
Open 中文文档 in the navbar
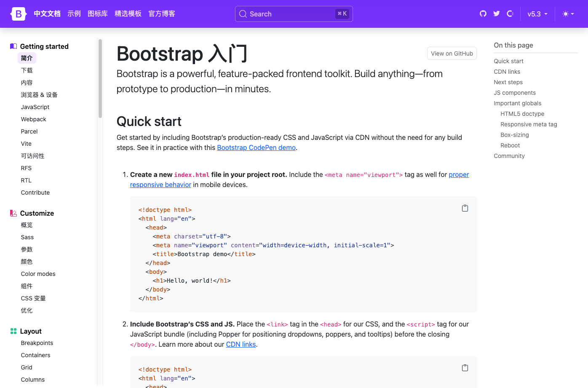47,14
